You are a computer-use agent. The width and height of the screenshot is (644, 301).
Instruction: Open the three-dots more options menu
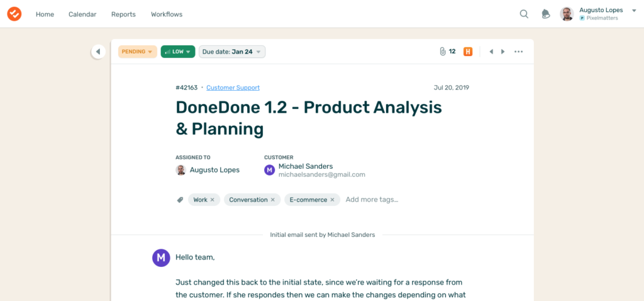(x=519, y=52)
